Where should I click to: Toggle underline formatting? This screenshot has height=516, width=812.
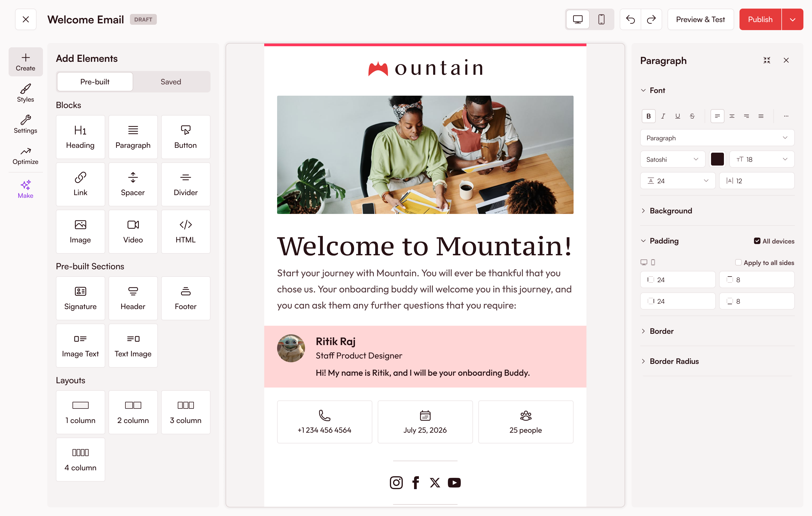tap(677, 116)
